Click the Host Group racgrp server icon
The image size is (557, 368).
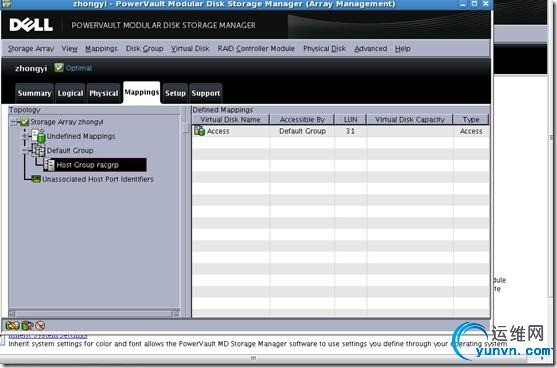(49, 165)
